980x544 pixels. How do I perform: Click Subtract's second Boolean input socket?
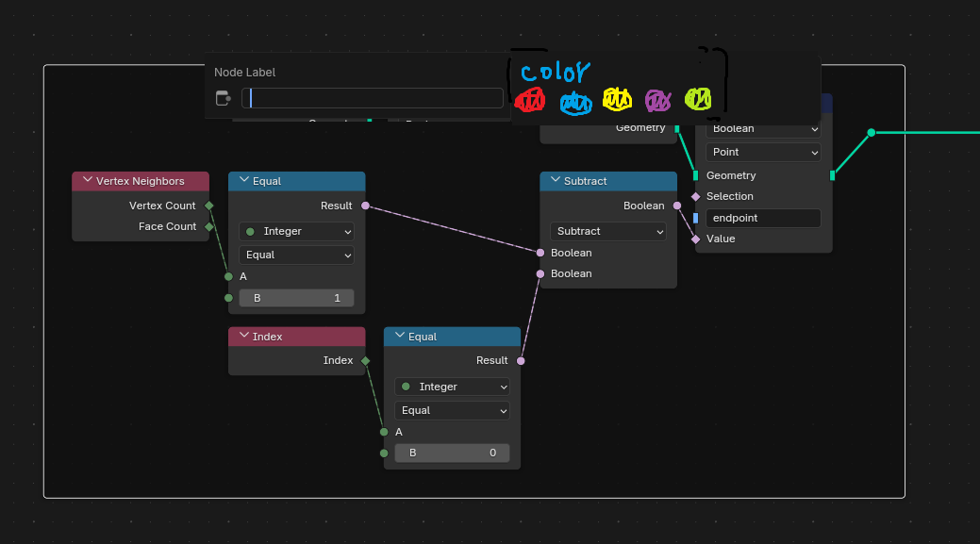[x=540, y=273]
